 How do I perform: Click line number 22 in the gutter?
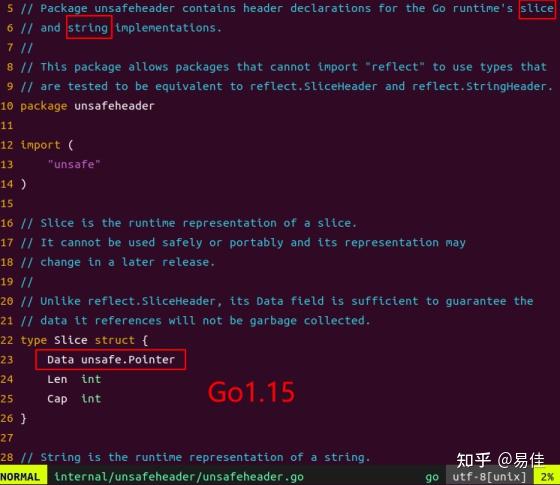[x=7, y=340]
